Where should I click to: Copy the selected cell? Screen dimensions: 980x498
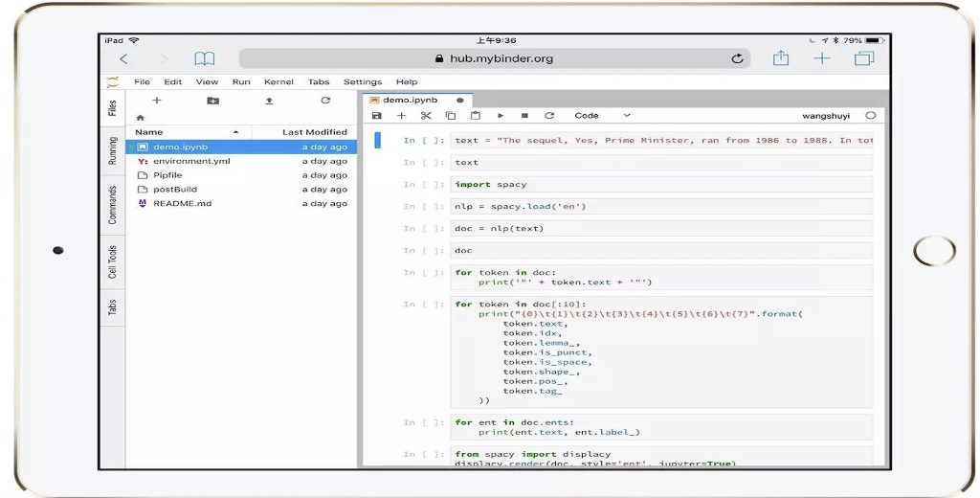click(x=451, y=116)
